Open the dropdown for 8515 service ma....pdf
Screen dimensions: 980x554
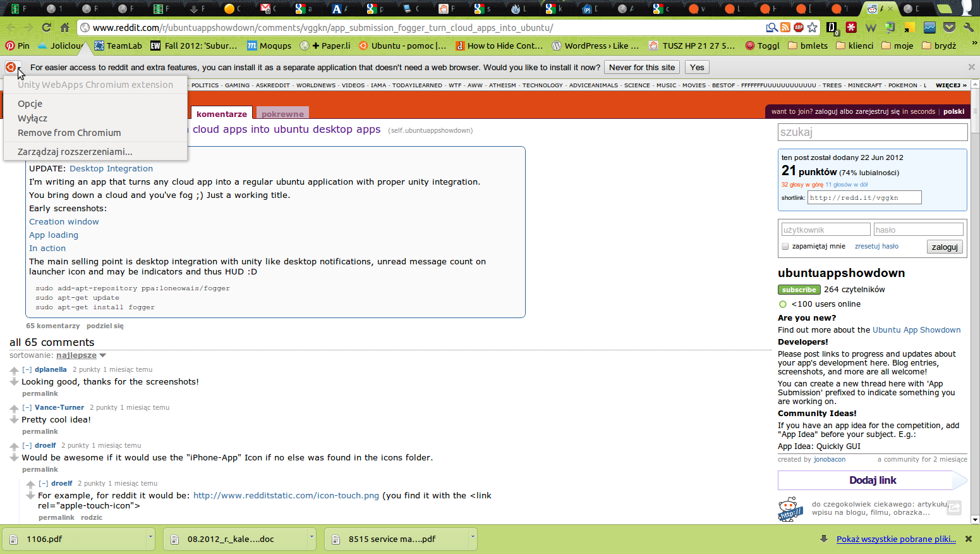(473, 538)
